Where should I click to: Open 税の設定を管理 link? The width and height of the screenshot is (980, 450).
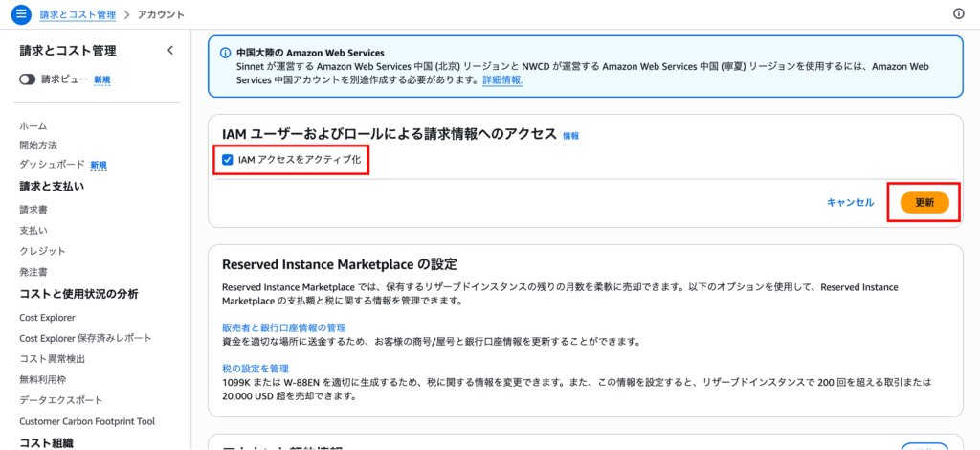(255, 368)
